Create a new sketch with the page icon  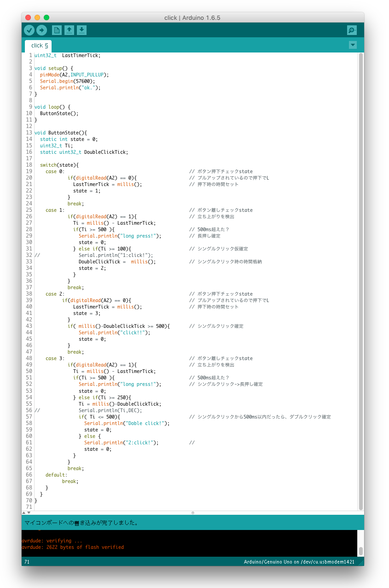tap(57, 30)
